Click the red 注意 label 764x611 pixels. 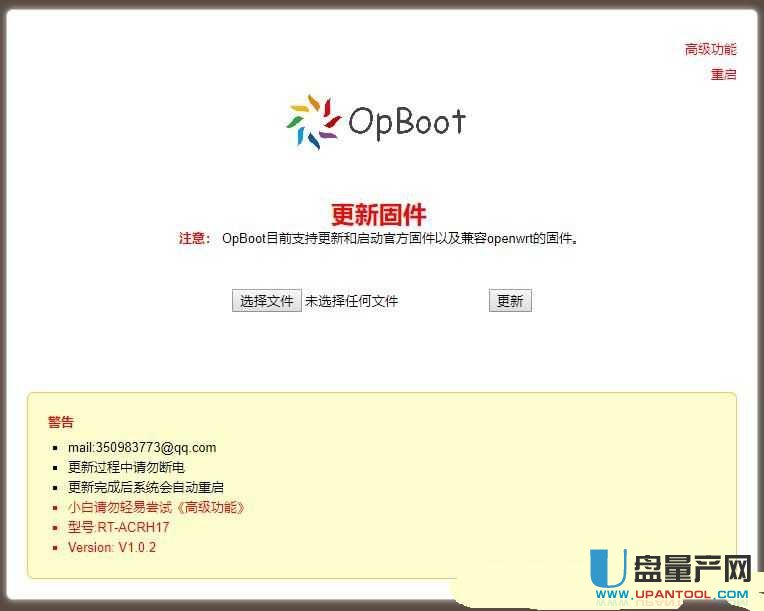tap(194, 238)
